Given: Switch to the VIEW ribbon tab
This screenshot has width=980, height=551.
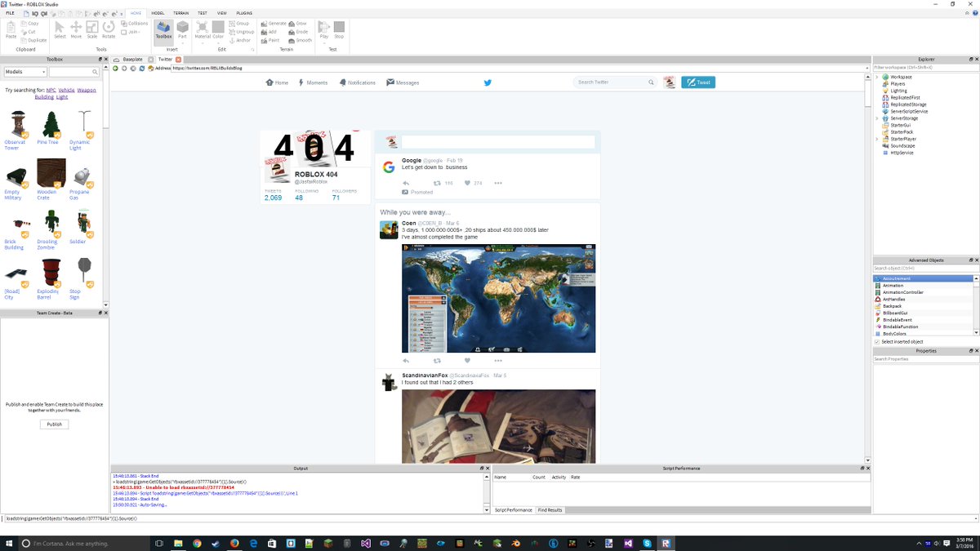Looking at the screenshot, I should (x=221, y=13).
